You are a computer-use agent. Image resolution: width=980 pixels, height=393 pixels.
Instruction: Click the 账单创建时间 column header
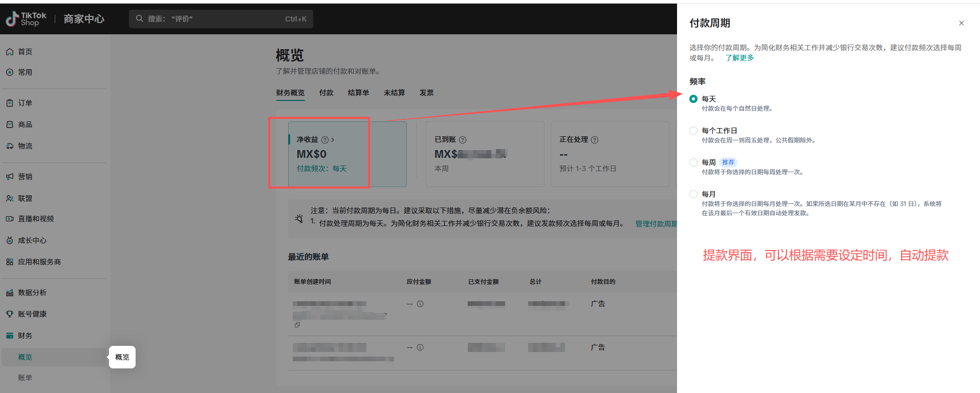coord(312,282)
